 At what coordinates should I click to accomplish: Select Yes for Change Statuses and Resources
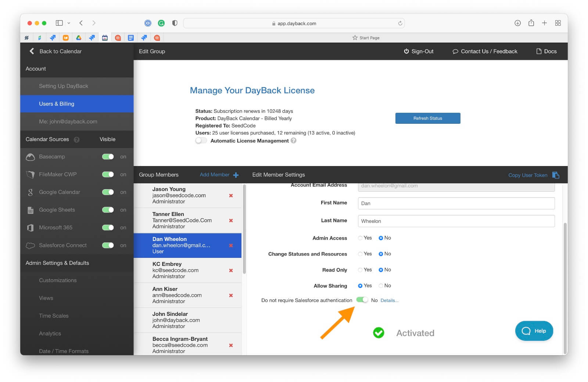point(360,254)
